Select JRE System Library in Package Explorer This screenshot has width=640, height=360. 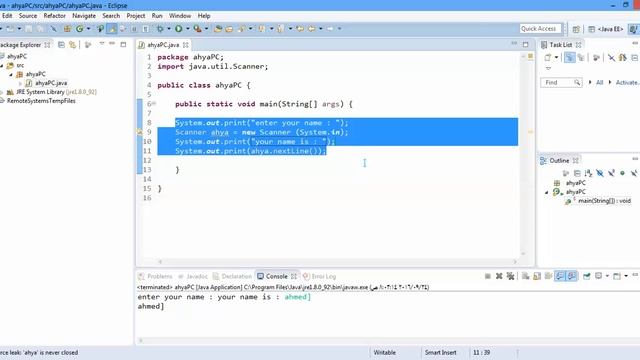click(x=56, y=92)
